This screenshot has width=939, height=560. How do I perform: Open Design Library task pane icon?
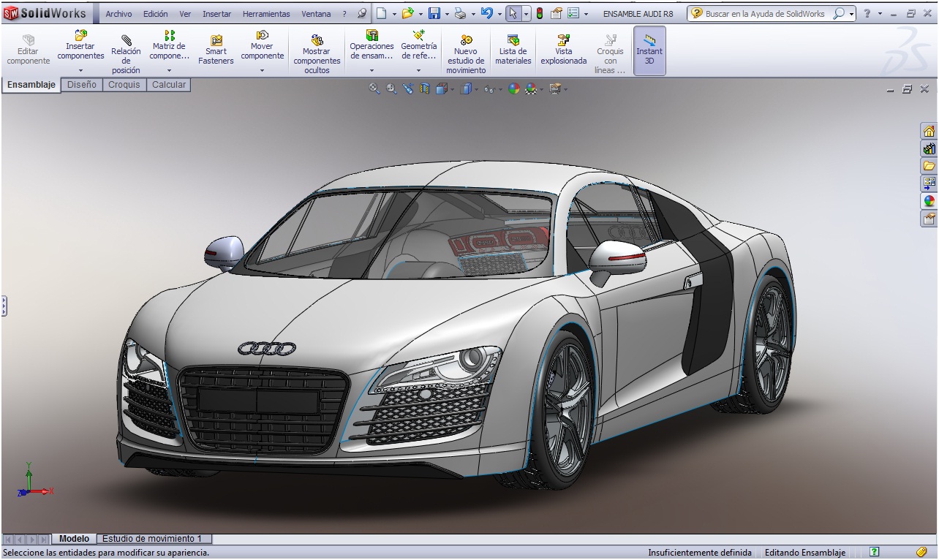pos(929,148)
